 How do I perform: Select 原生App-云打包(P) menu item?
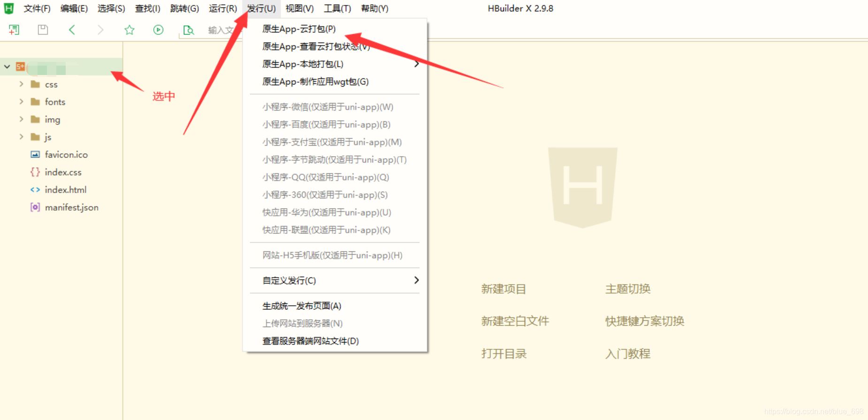pyautogui.click(x=299, y=29)
